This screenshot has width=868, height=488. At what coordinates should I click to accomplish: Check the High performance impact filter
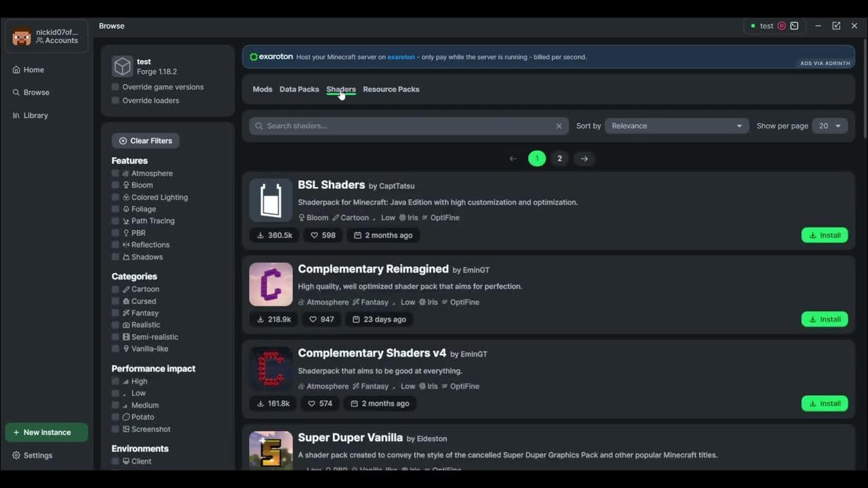click(x=115, y=382)
